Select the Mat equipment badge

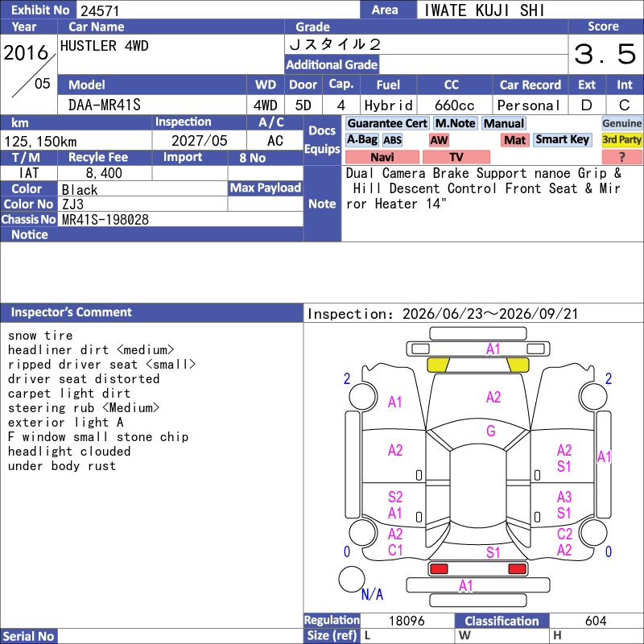pos(514,140)
